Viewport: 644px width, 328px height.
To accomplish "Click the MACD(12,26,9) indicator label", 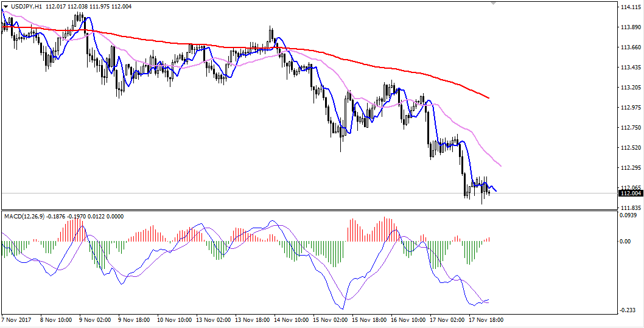I will pyautogui.click(x=24, y=217).
